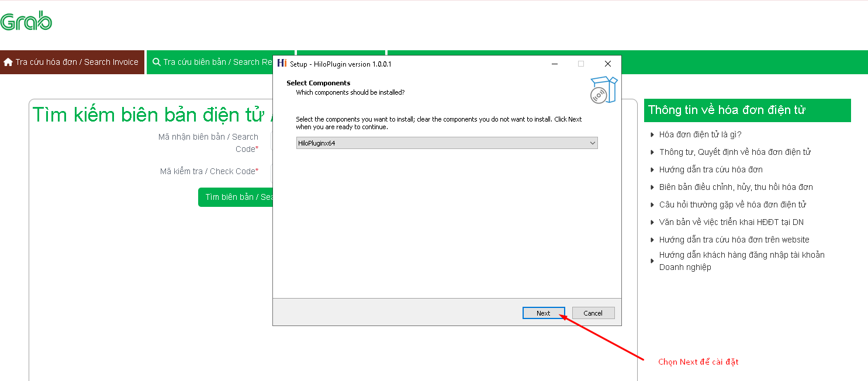Open Tra cứu hóa đơn / Search Invoice tab
Viewport: 868px width, 381px height.
72,62
